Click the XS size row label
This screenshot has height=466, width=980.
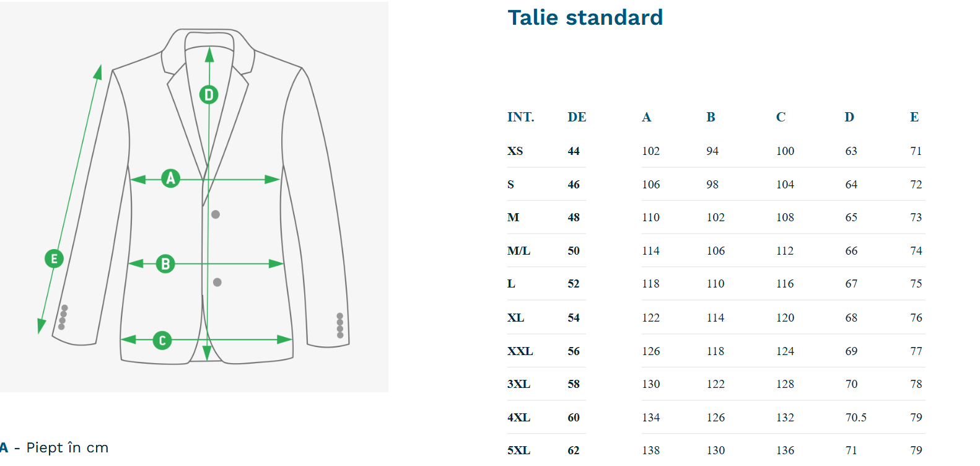click(515, 151)
